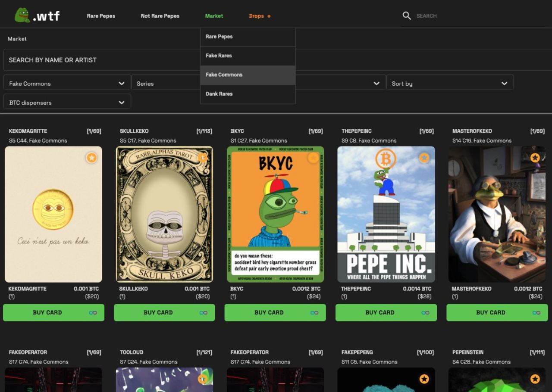Screen dimensions: 552x392
Task: Buy the SKULLKEKO card
Action: (164, 313)
